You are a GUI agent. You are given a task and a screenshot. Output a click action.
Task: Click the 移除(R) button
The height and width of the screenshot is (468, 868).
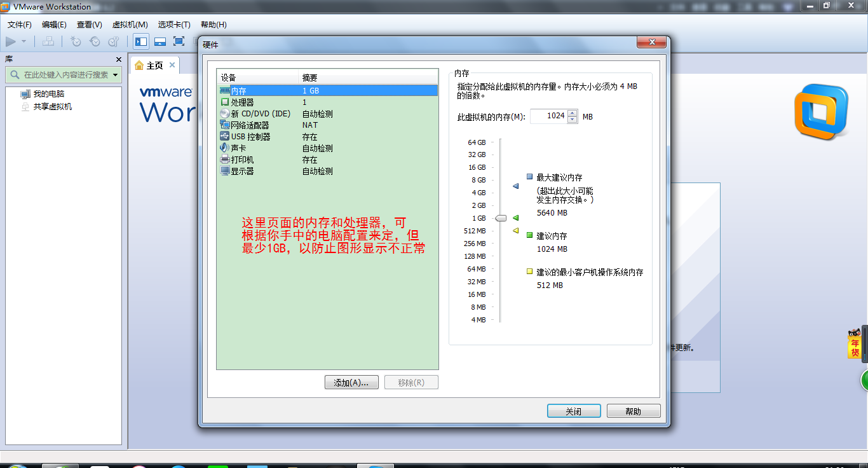[411, 383]
